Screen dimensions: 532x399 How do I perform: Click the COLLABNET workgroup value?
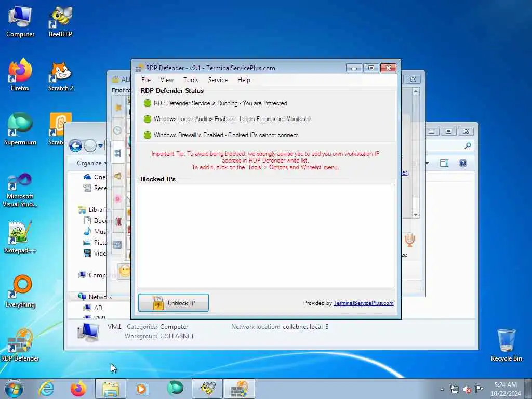click(177, 336)
